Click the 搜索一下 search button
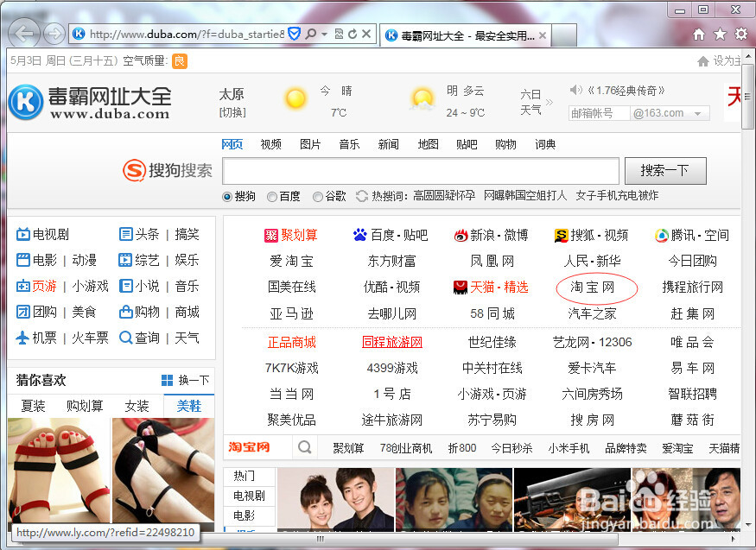 coord(665,170)
